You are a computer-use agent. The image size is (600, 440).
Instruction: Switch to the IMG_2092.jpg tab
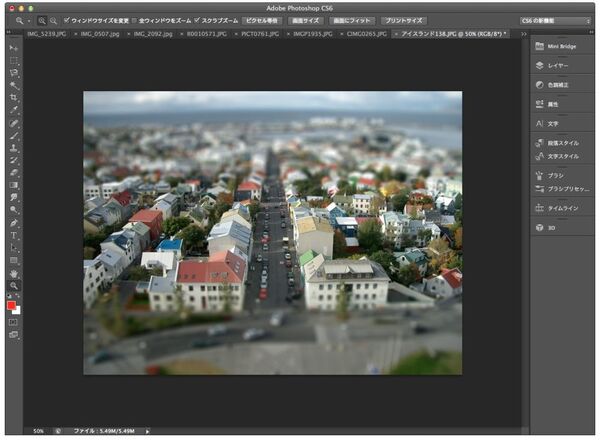tap(153, 34)
